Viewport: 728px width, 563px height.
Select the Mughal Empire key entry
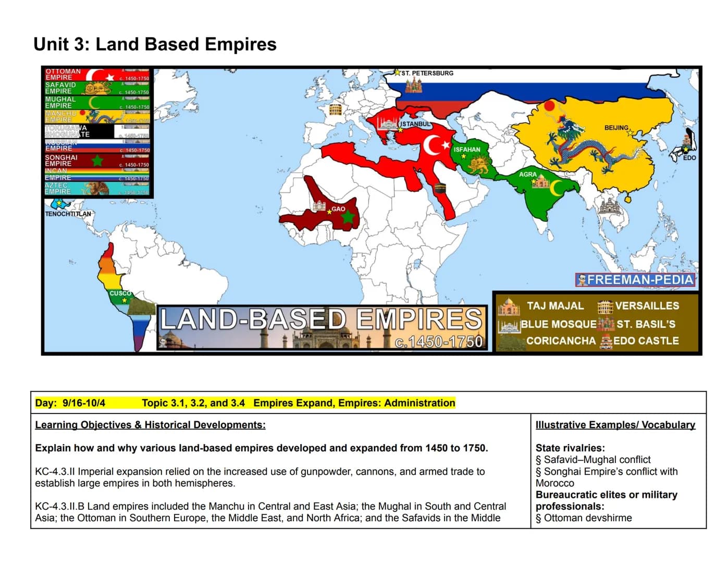[97, 103]
